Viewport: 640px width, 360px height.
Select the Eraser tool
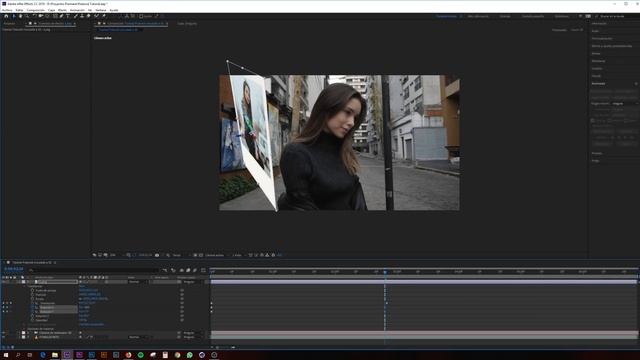coord(89,16)
